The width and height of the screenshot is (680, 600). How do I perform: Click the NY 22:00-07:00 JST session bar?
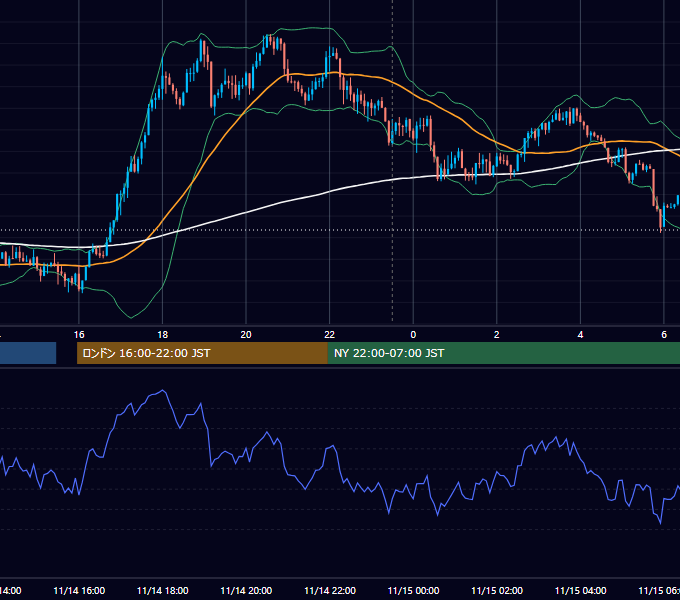[x=503, y=353]
